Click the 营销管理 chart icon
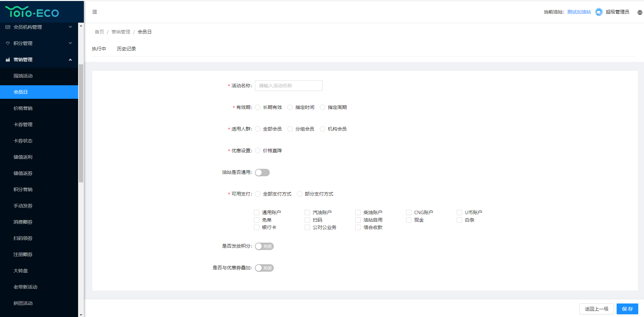Image resolution: width=644 pixels, height=317 pixels. tap(8, 60)
